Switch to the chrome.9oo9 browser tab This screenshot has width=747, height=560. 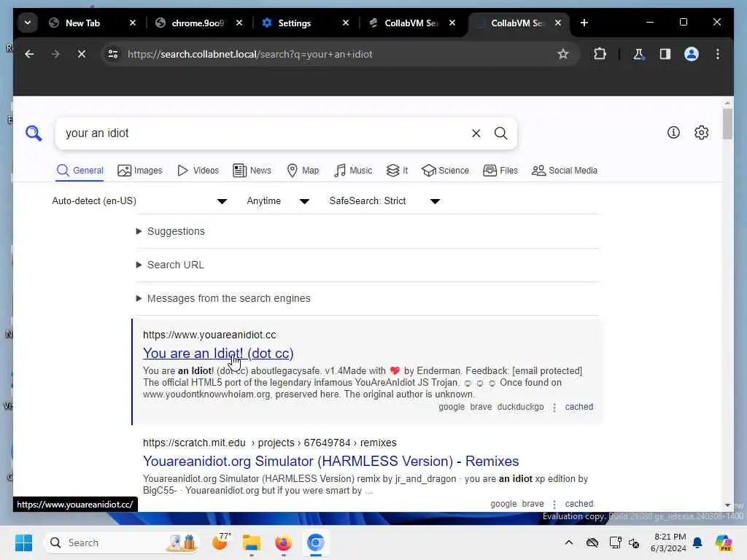pos(198,23)
